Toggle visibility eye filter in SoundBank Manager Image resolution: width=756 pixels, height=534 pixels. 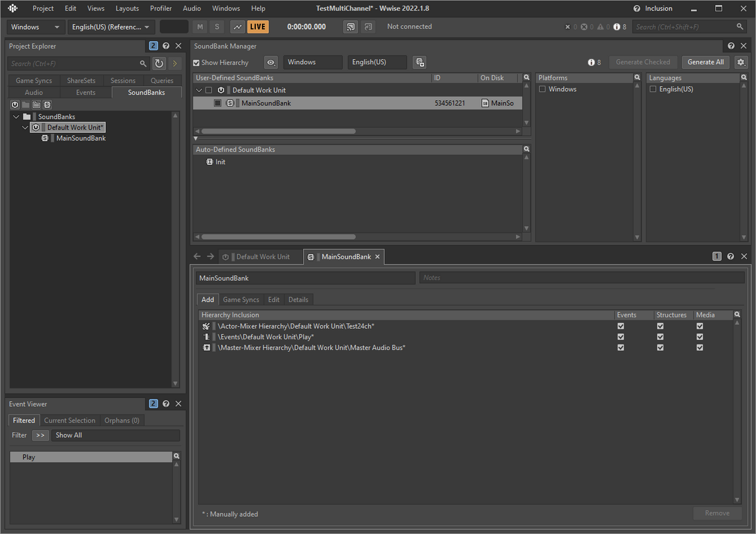[x=271, y=62]
